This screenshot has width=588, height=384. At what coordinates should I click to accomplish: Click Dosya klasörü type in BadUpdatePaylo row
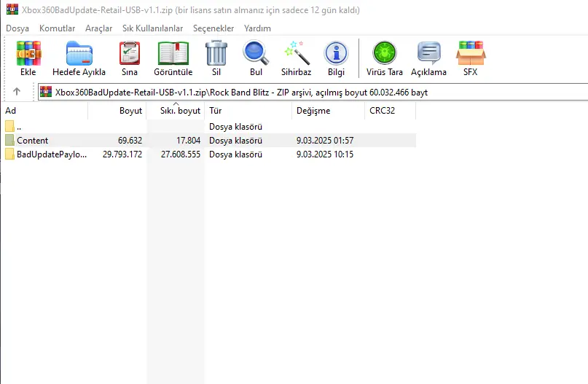pyautogui.click(x=236, y=154)
